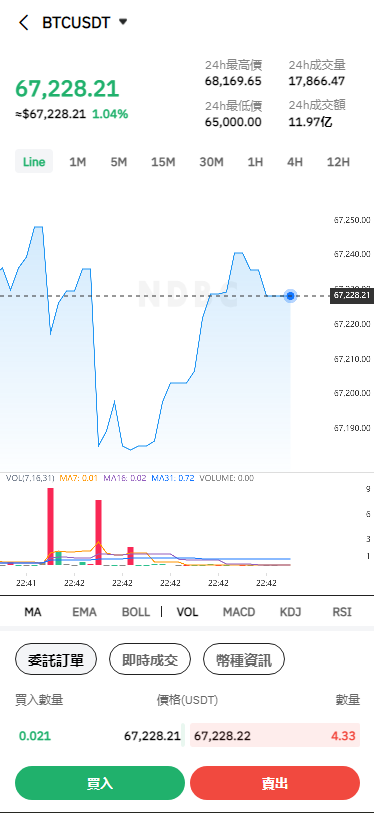This screenshot has height=813, width=374.
Task: Tap the red 賣出 sell button
Action: pyautogui.click(x=275, y=783)
